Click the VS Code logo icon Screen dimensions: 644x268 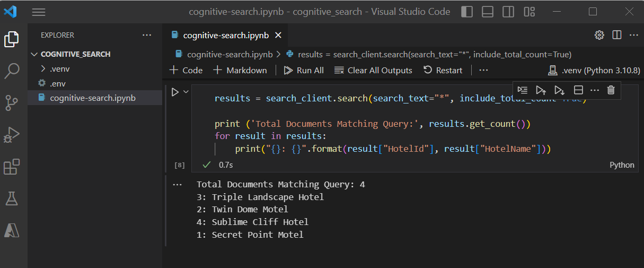pos(11,12)
